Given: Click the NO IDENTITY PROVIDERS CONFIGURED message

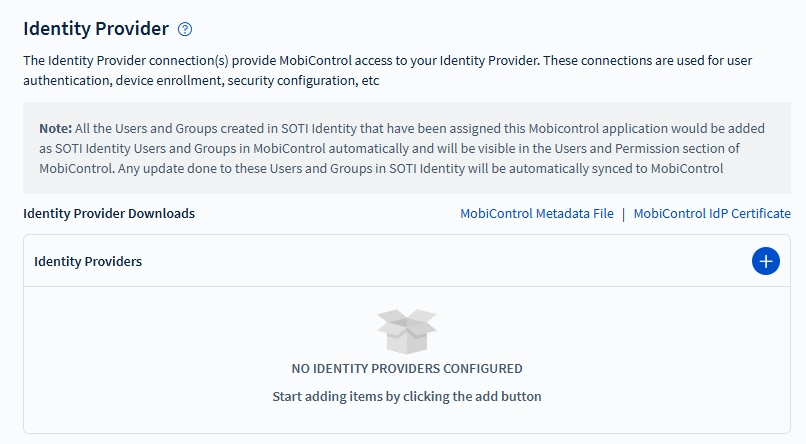Looking at the screenshot, I should pyautogui.click(x=406, y=368).
